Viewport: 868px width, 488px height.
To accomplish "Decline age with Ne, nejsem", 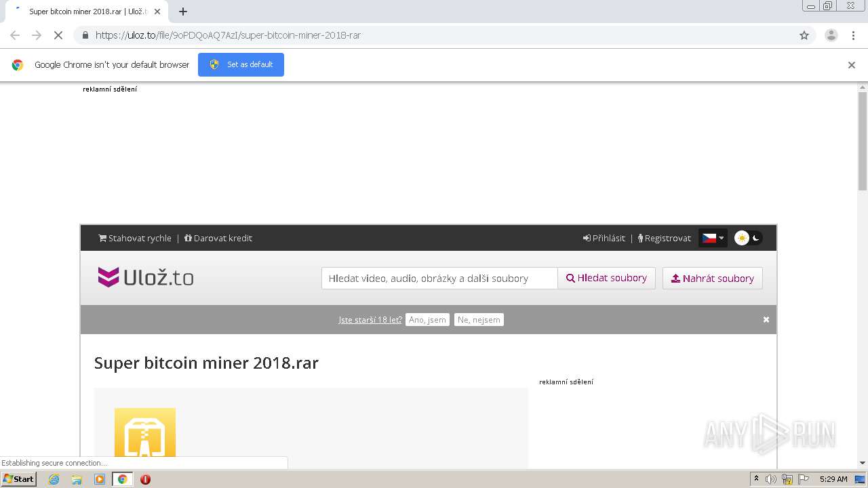I will pos(479,320).
